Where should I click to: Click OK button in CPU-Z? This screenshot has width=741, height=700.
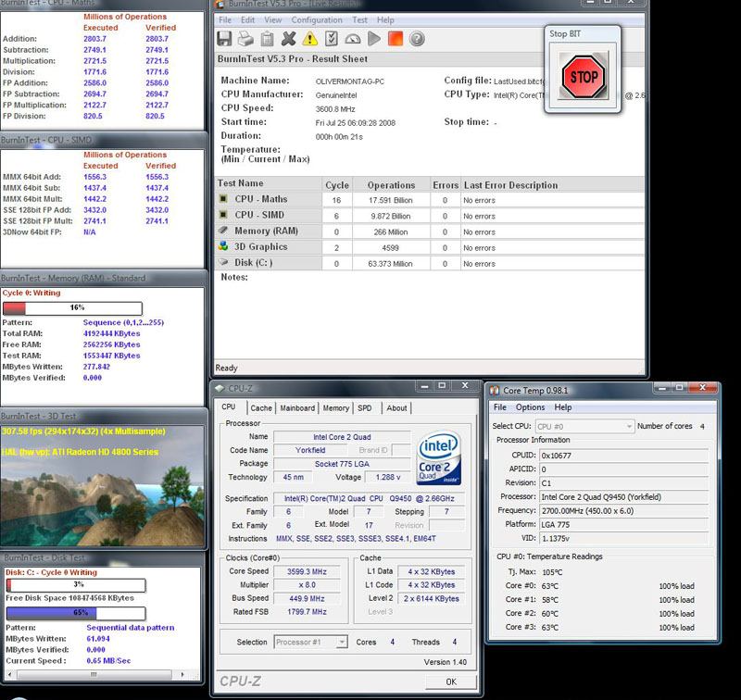click(x=451, y=681)
